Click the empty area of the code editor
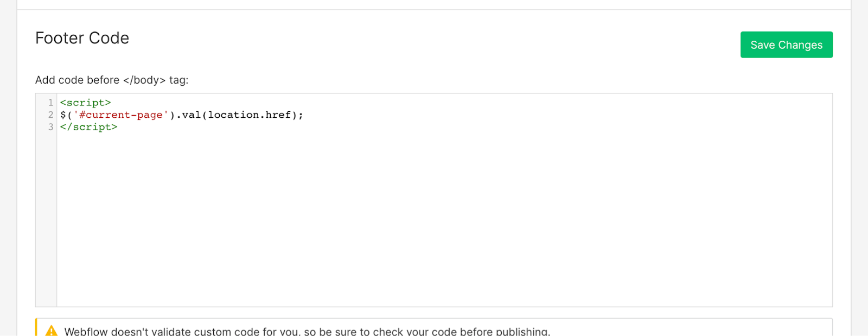Screen dimensions: 868x336 point(434,217)
